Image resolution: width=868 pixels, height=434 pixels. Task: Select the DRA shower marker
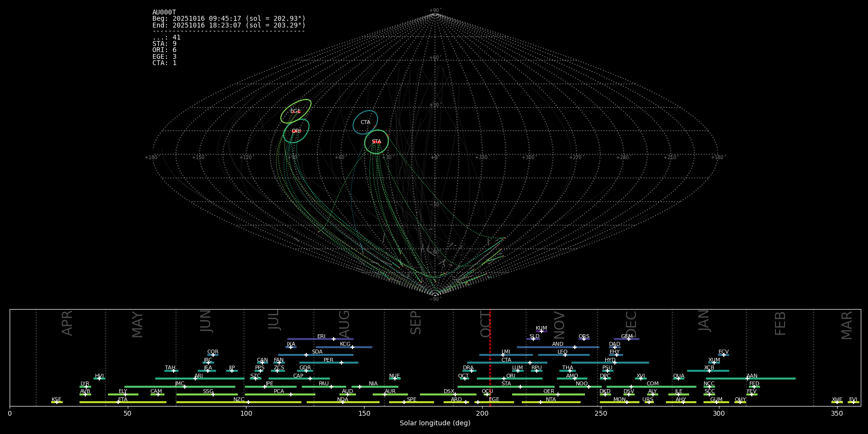(x=471, y=371)
